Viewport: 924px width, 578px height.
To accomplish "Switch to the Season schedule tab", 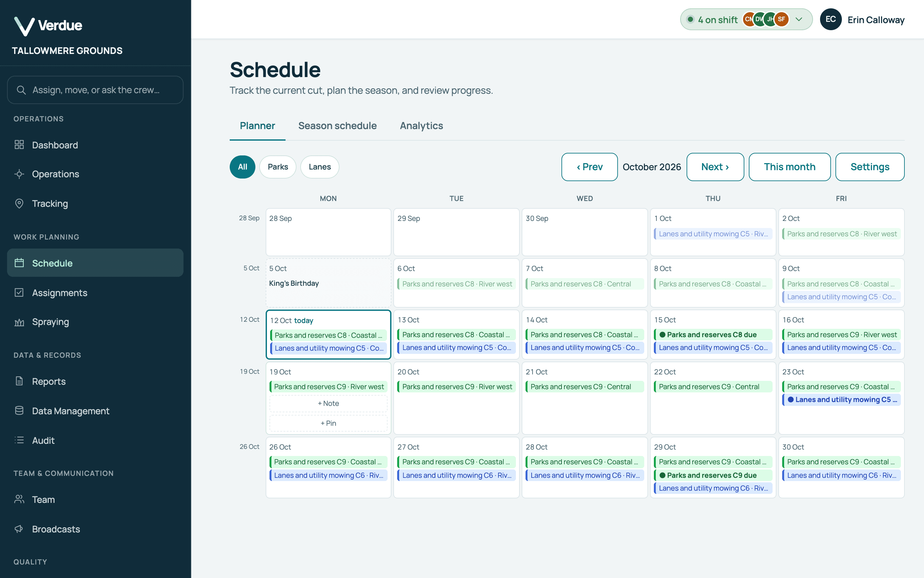I will click(x=337, y=126).
